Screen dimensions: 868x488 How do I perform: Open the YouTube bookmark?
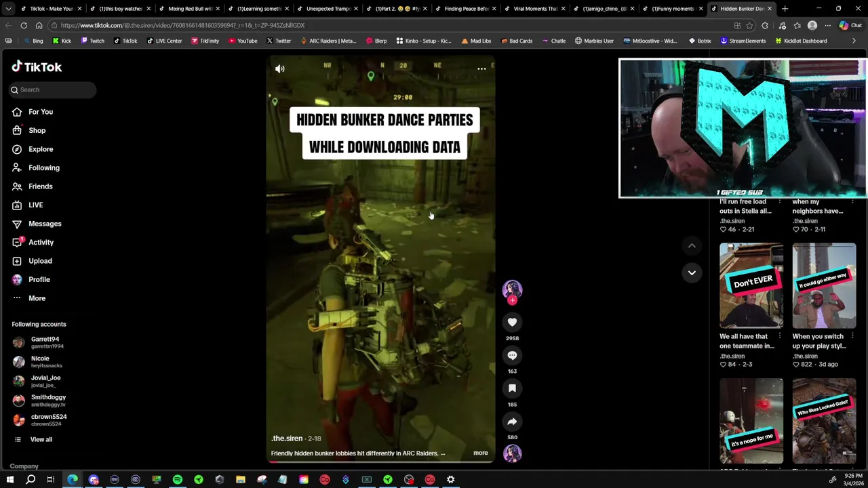pos(243,41)
